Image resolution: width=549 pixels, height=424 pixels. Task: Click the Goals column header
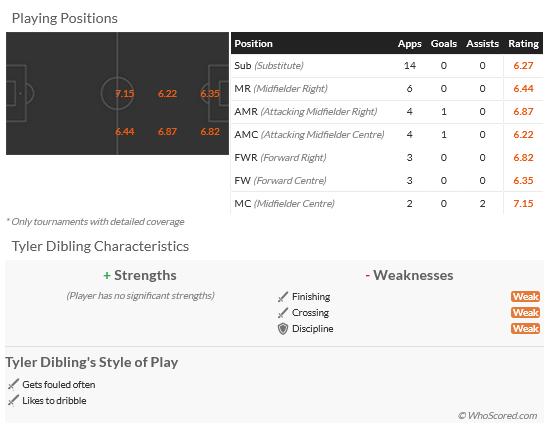pos(444,43)
